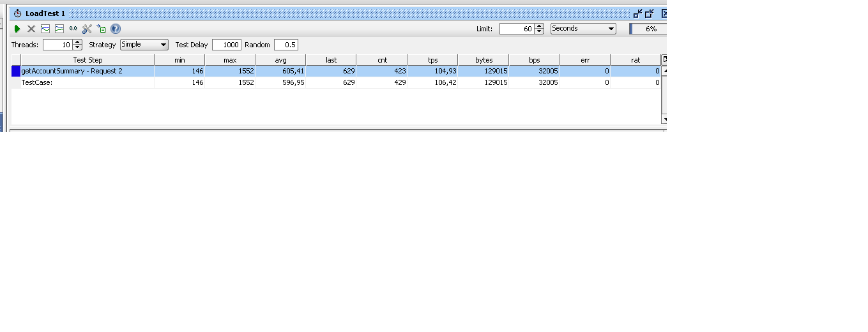Click the last column header
The width and height of the screenshot is (868, 332).
(x=331, y=60)
